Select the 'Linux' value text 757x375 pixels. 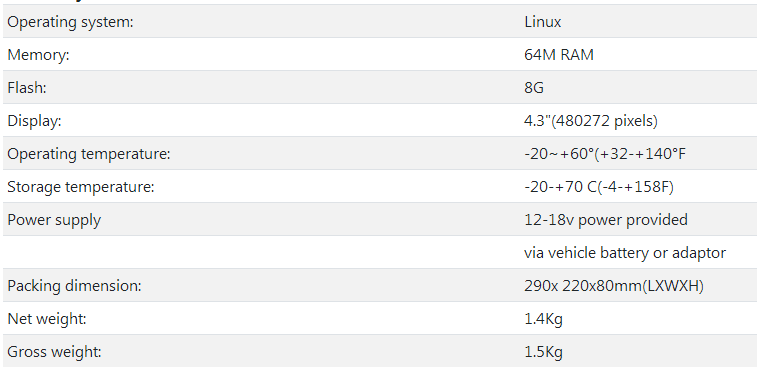(543, 22)
